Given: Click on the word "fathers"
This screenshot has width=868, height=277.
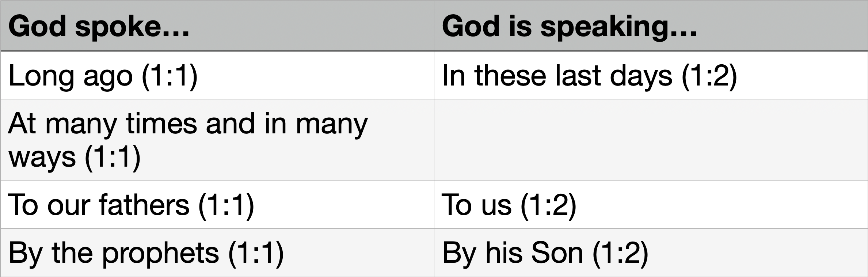Looking at the screenshot, I should 144,205.
